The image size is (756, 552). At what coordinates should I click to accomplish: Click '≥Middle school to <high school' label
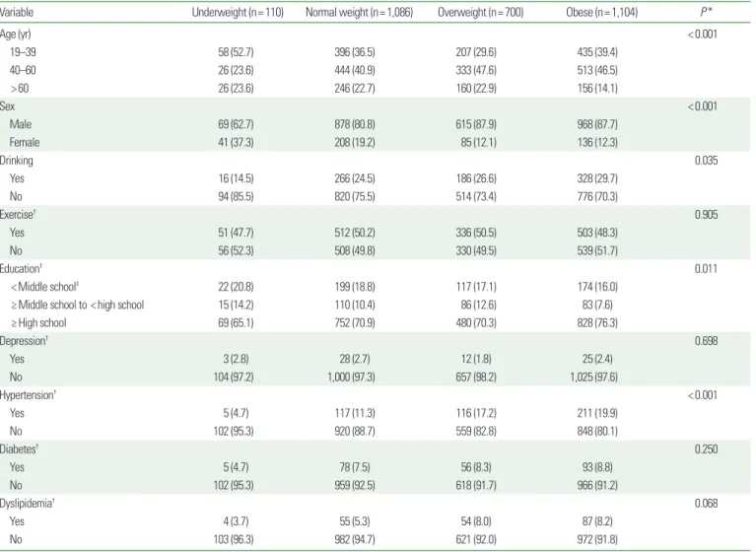point(77,305)
